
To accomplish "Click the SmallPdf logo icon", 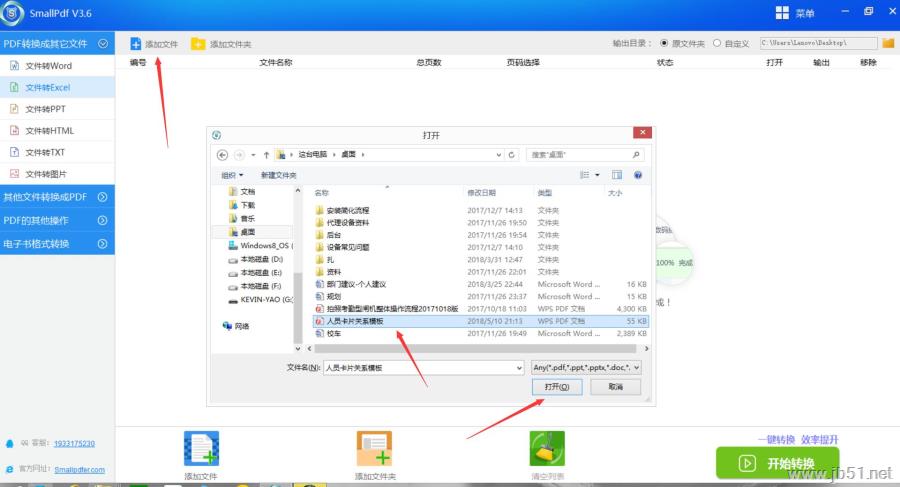I will 12,13.
